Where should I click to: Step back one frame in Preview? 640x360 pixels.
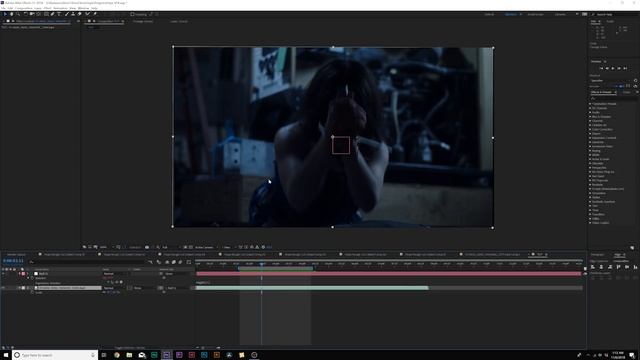pyautogui.click(x=607, y=68)
